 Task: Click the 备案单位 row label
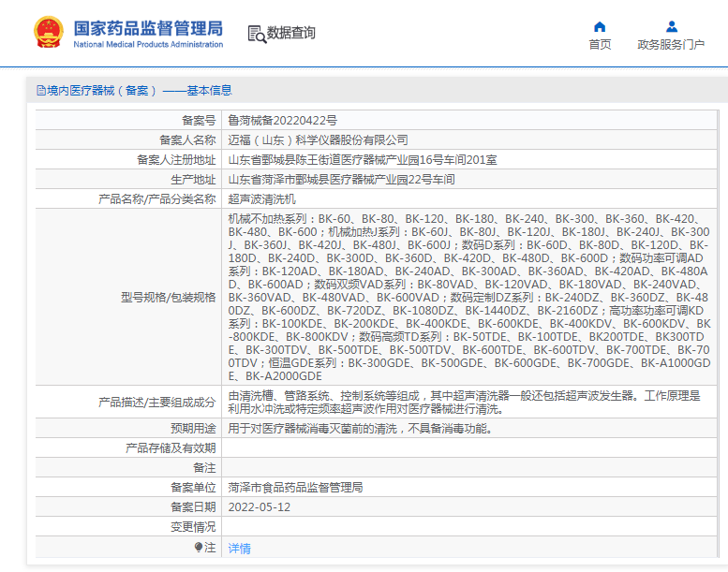click(x=193, y=487)
